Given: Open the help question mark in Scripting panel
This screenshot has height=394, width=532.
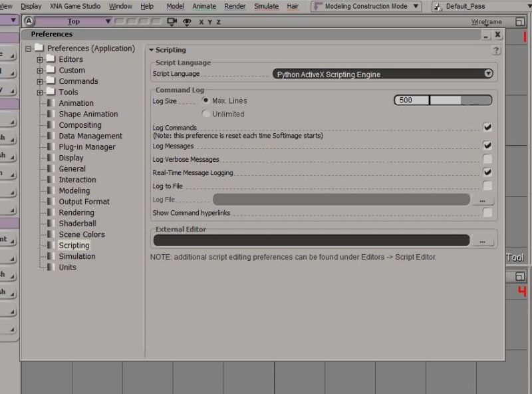Looking at the screenshot, I should 496,51.
